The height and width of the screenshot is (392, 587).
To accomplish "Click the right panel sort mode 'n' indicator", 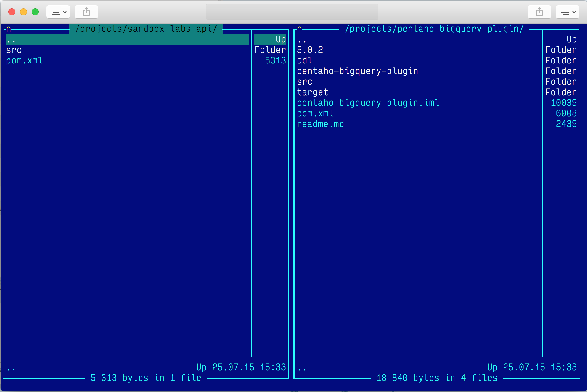I will 299,29.
